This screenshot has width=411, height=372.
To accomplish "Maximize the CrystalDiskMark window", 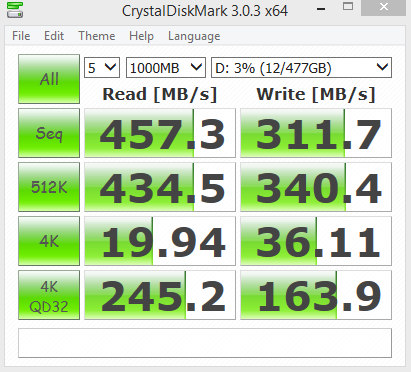I will tap(348, 7).
